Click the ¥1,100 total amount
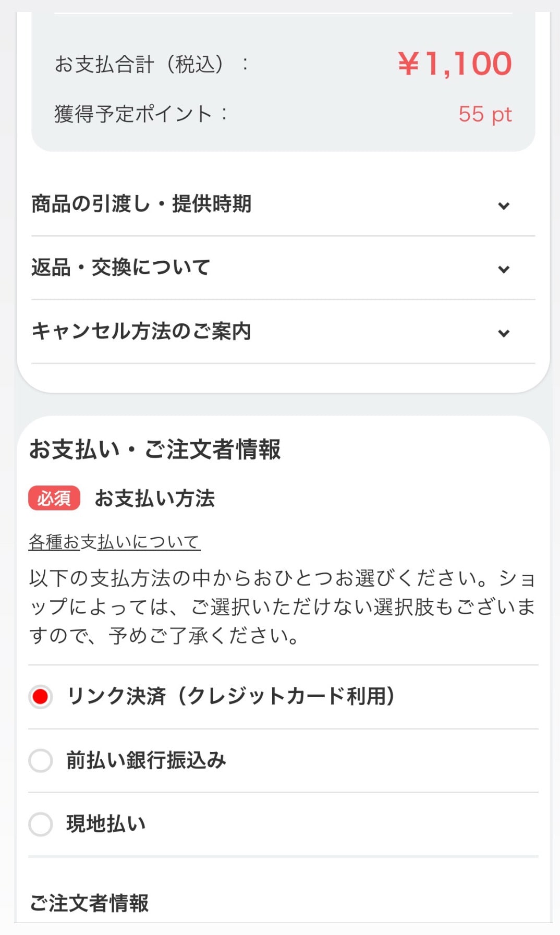Viewport: 560px width, 935px height. click(454, 64)
